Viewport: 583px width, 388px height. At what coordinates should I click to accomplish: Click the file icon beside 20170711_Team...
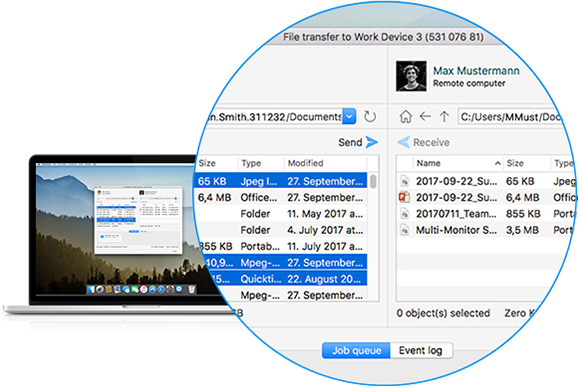tap(405, 213)
